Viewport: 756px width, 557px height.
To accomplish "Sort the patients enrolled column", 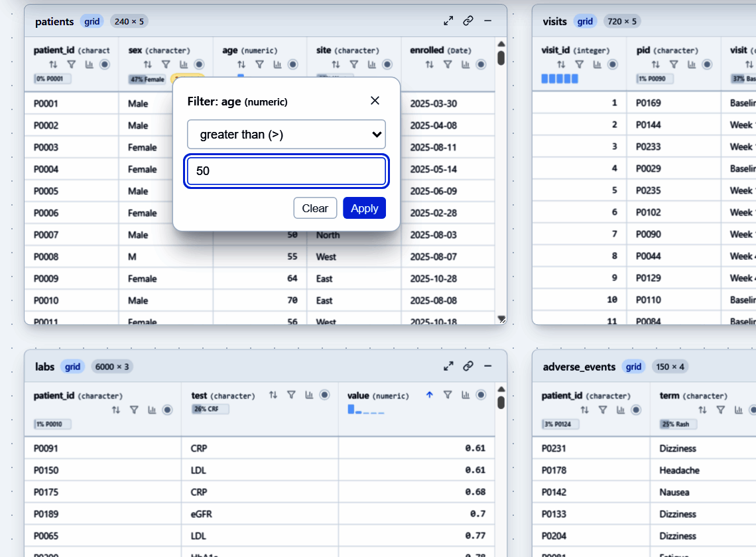I will coord(429,64).
